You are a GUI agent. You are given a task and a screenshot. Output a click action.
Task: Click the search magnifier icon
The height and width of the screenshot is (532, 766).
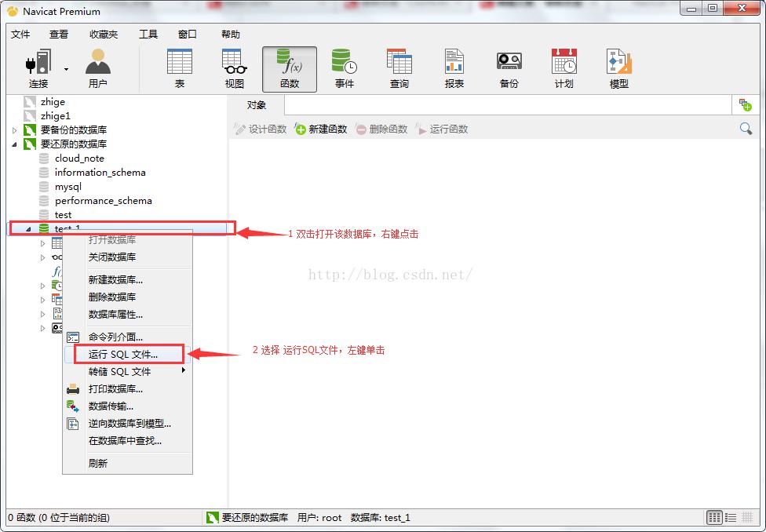click(x=746, y=129)
